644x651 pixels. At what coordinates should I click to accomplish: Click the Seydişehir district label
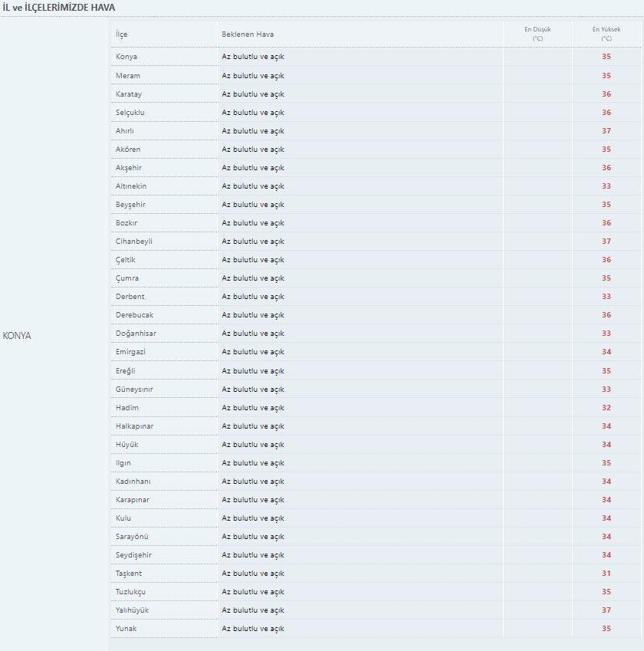133,554
